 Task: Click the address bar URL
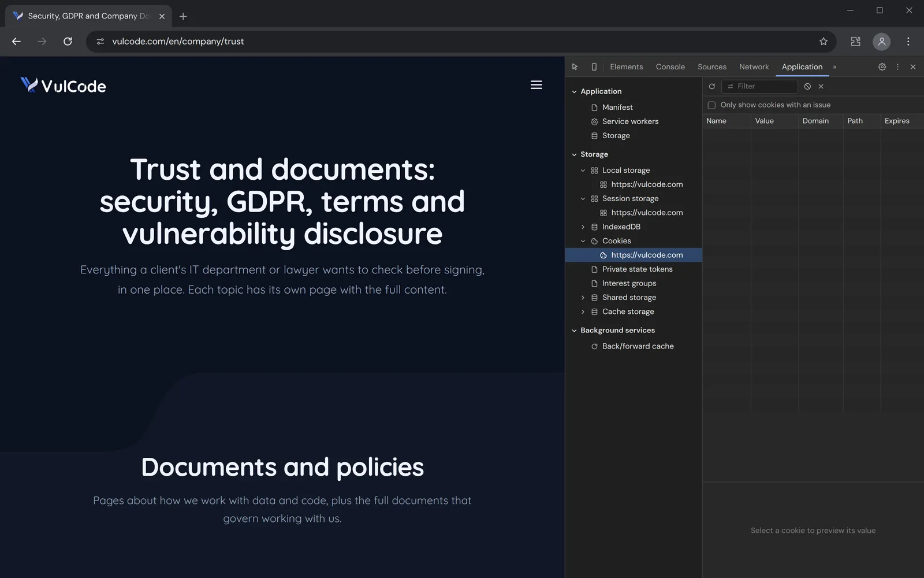point(178,42)
